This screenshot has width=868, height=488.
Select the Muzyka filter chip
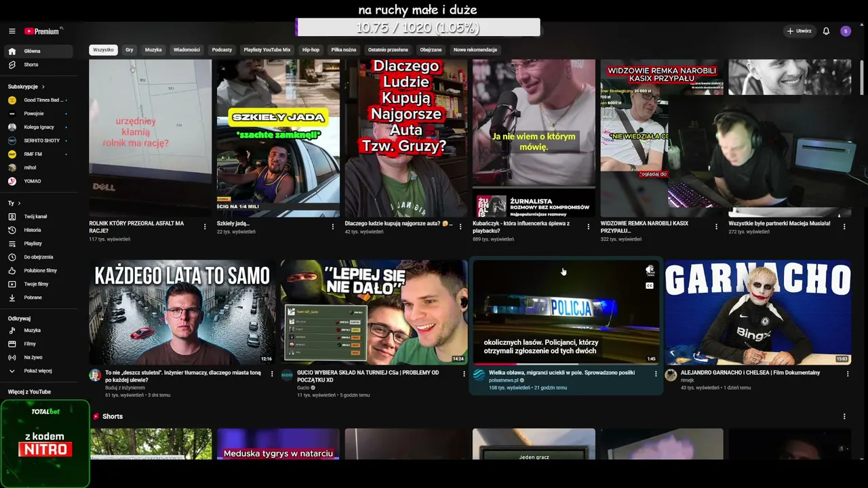pos(153,50)
